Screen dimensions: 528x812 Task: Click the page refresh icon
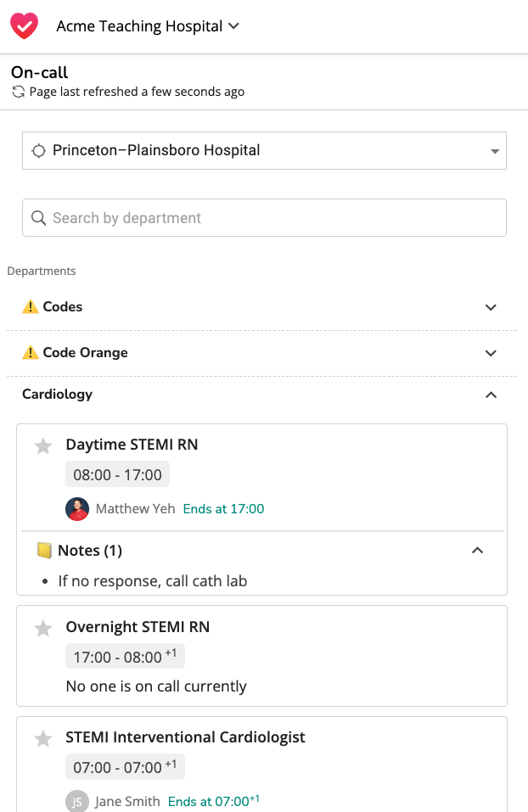click(19, 92)
